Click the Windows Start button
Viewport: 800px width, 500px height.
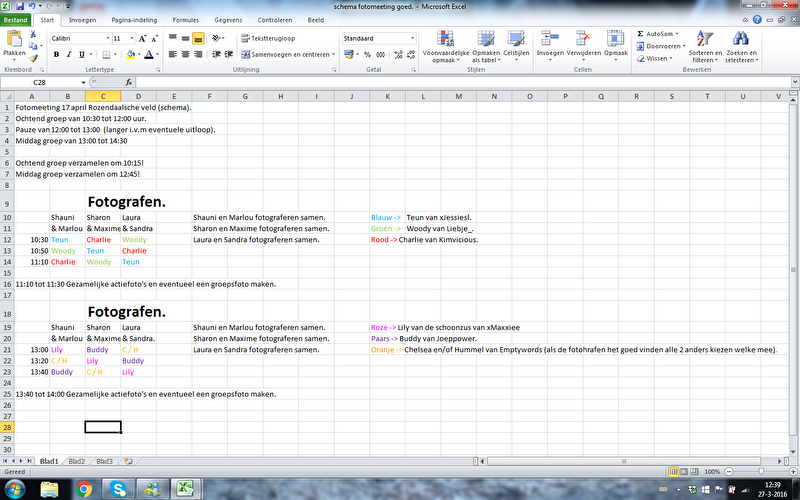pyautogui.click(x=14, y=489)
